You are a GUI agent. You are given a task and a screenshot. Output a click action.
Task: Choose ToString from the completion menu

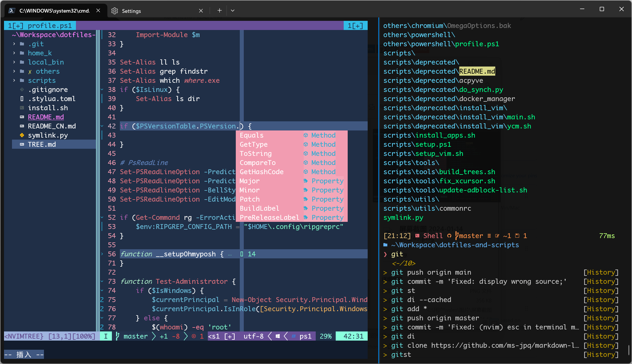256,154
